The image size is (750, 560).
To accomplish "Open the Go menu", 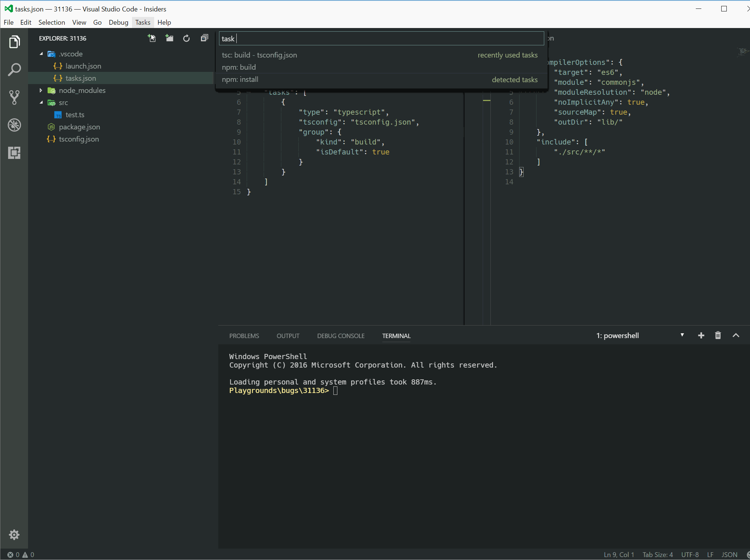I will click(97, 22).
